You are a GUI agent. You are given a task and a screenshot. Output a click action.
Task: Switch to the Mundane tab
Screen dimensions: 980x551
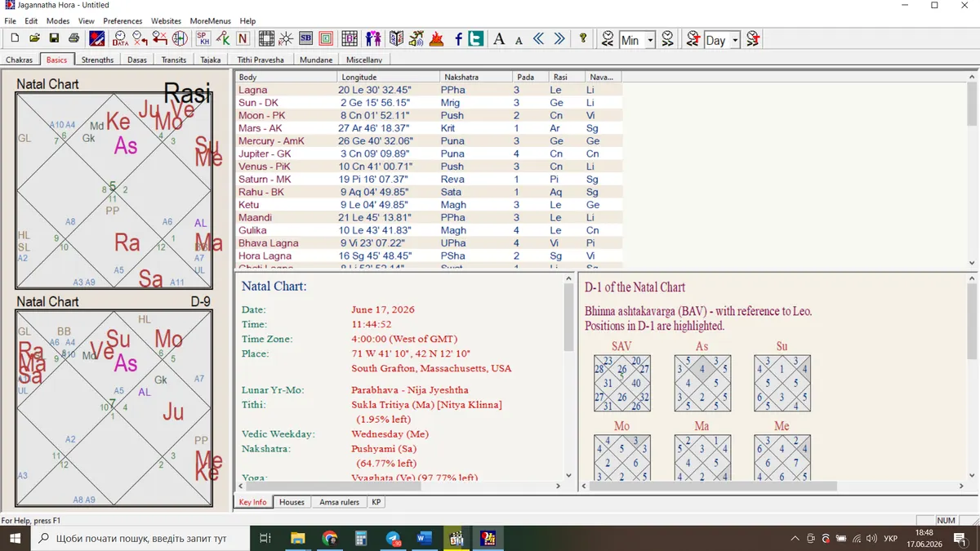316,60
